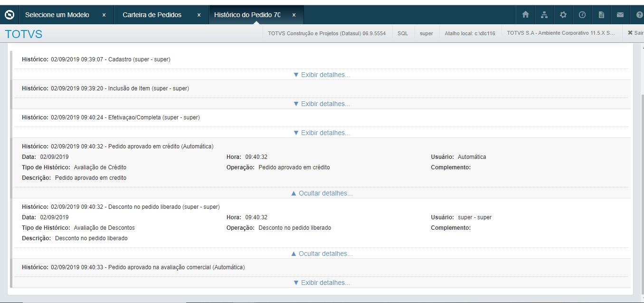Click Histórico 09:39:07 Cadastro row text
The height and width of the screenshot is (303, 644).
tap(96, 59)
